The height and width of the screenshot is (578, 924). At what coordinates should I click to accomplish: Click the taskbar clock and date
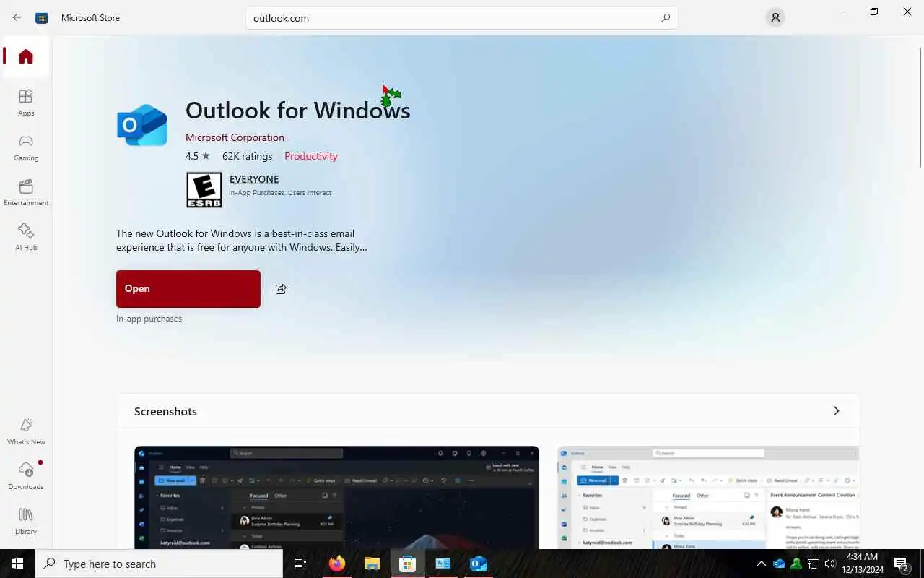pos(861,564)
